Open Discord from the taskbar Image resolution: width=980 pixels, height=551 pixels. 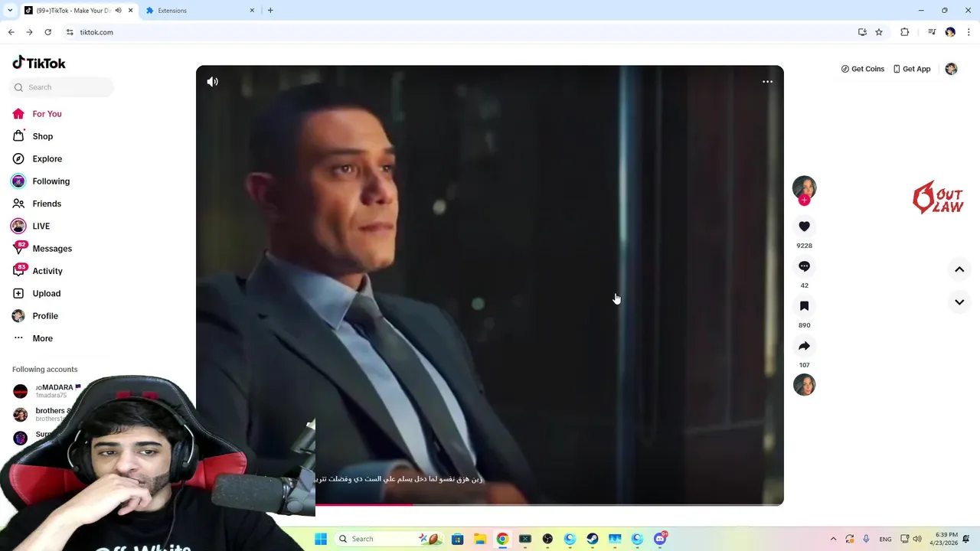click(660, 539)
